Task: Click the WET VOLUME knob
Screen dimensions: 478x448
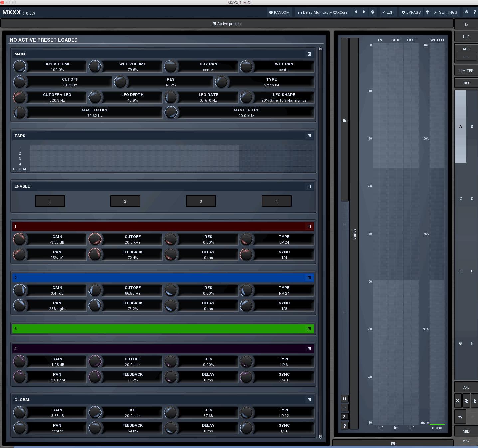Action: pyautogui.click(x=95, y=67)
